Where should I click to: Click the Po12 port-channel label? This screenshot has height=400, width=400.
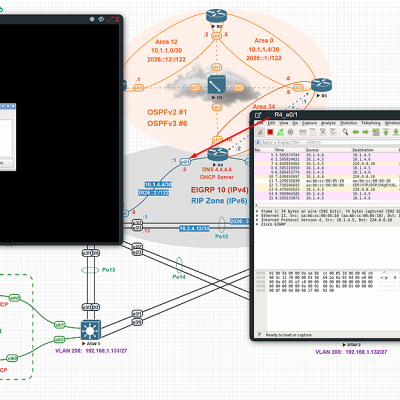(x=222, y=236)
